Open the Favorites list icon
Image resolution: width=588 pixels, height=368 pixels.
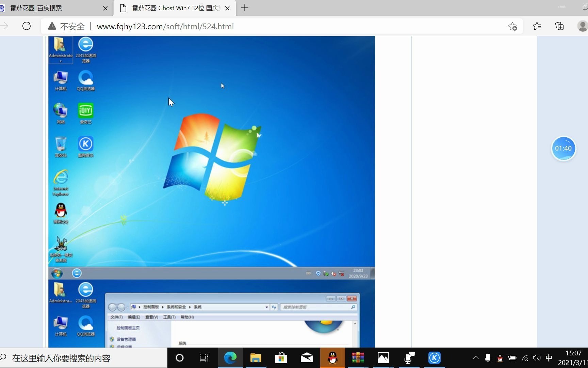pyautogui.click(x=537, y=26)
